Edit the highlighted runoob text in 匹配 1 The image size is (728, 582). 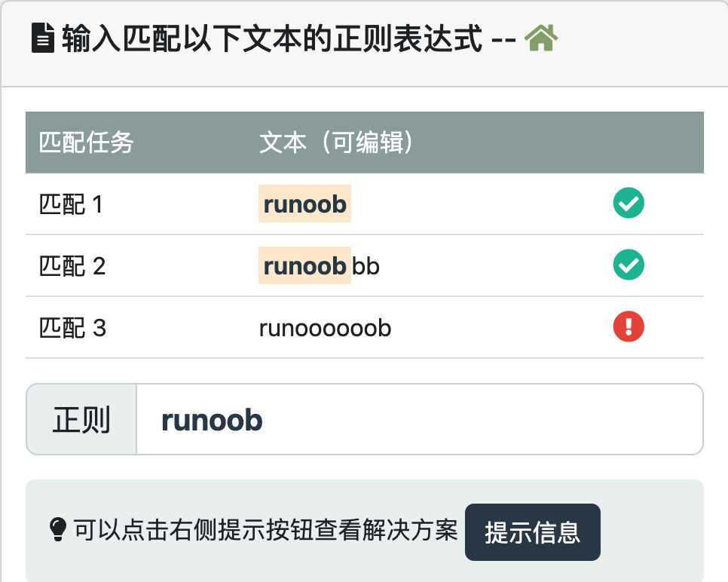pos(304,204)
